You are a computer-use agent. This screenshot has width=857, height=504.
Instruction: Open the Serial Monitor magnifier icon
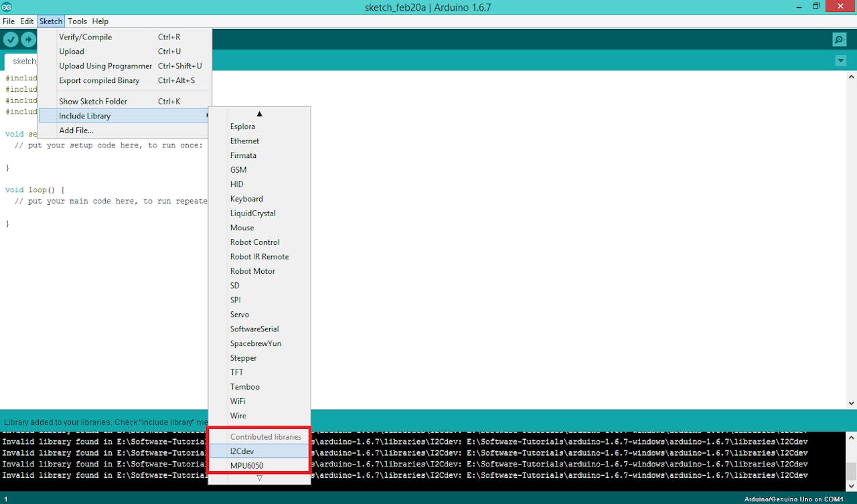pyautogui.click(x=839, y=39)
